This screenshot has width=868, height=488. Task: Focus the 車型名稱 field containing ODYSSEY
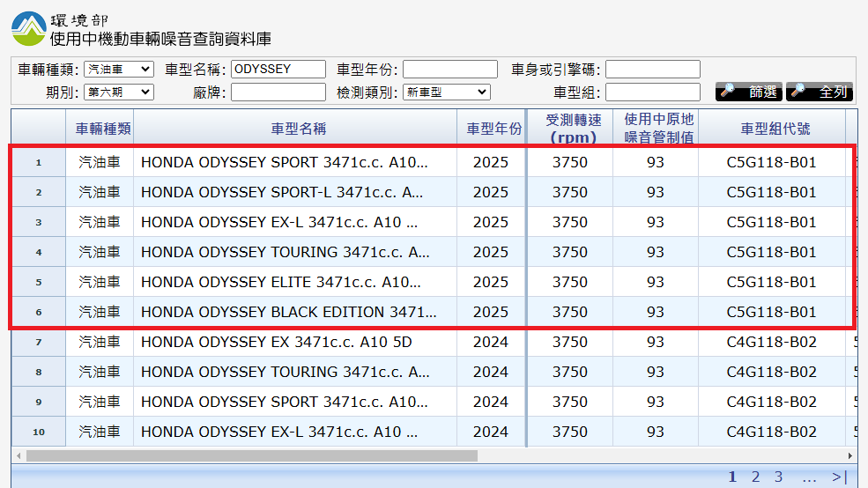pos(278,70)
